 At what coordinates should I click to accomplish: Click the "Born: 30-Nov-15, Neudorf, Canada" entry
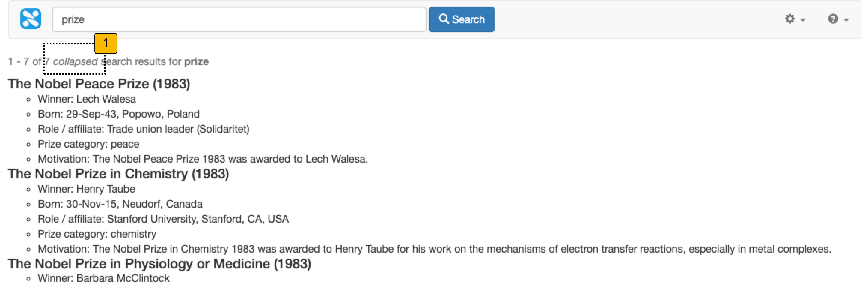click(x=120, y=204)
